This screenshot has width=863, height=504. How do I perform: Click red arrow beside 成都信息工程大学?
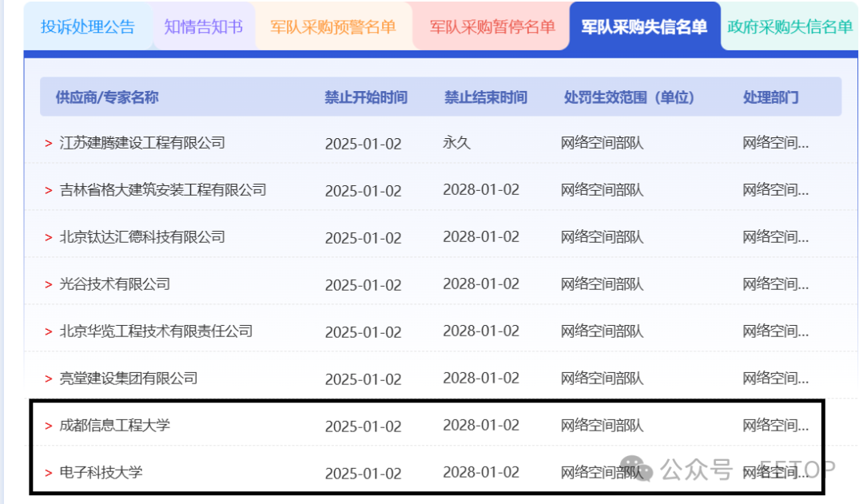49,426
